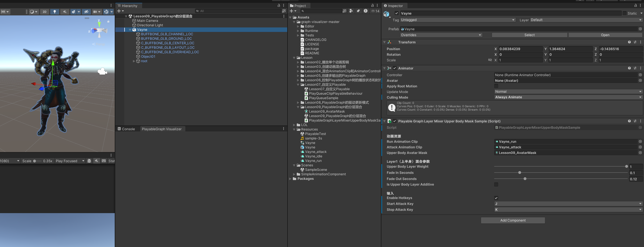The height and width of the screenshot is (247, 644).
Task: Click the Fade In Seconds slider handle
Action: pos(520,173)
